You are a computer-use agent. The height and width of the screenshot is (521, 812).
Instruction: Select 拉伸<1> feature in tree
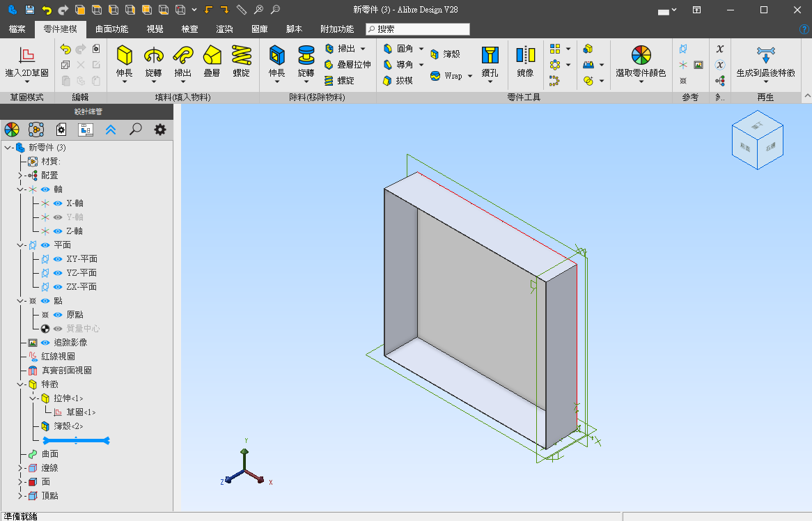[x=68, y=398]
